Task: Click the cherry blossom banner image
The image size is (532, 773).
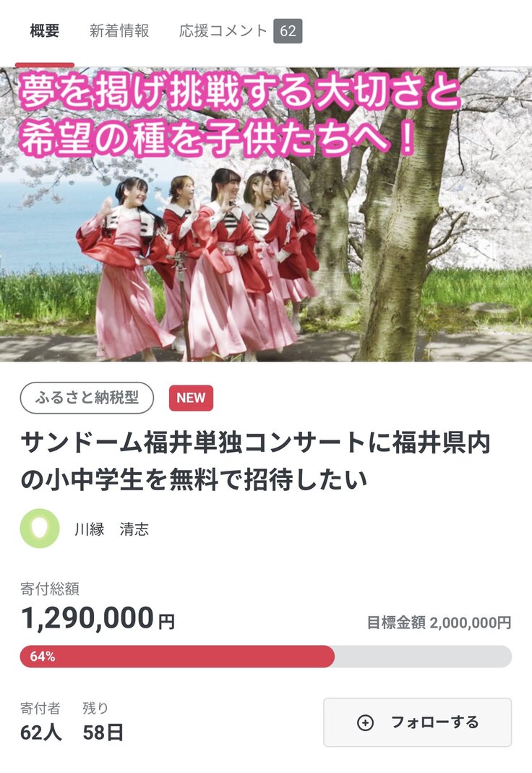Action: tap(266, 215)
